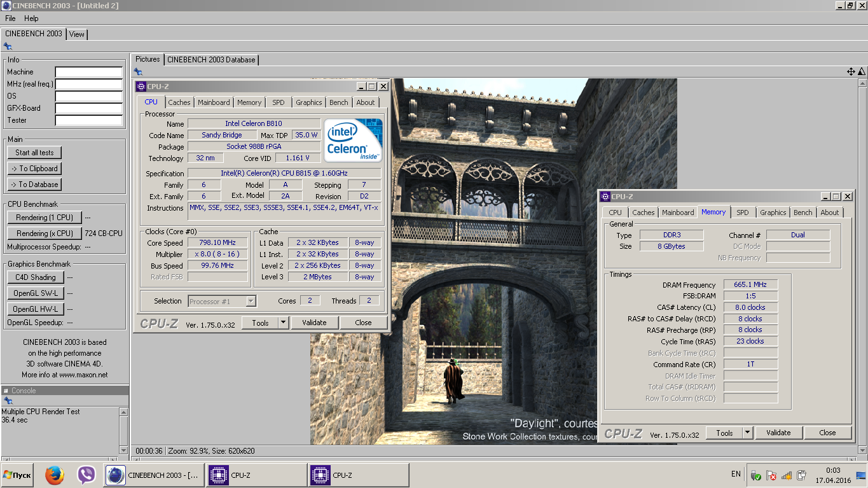The image size is (868, 488).
Task: Click the -> To Database button
Action: point(35,185)
